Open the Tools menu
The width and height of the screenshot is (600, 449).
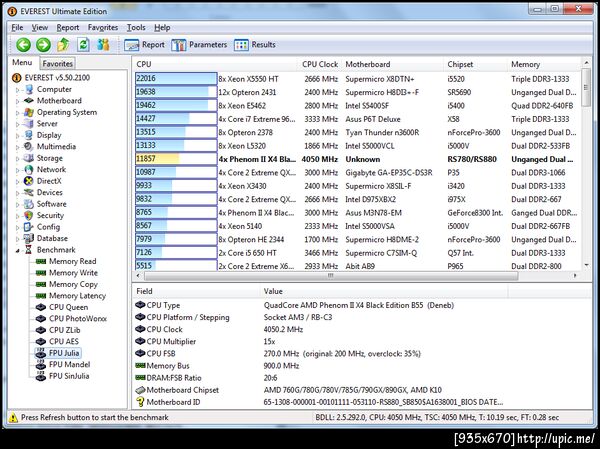coord(136,28)
